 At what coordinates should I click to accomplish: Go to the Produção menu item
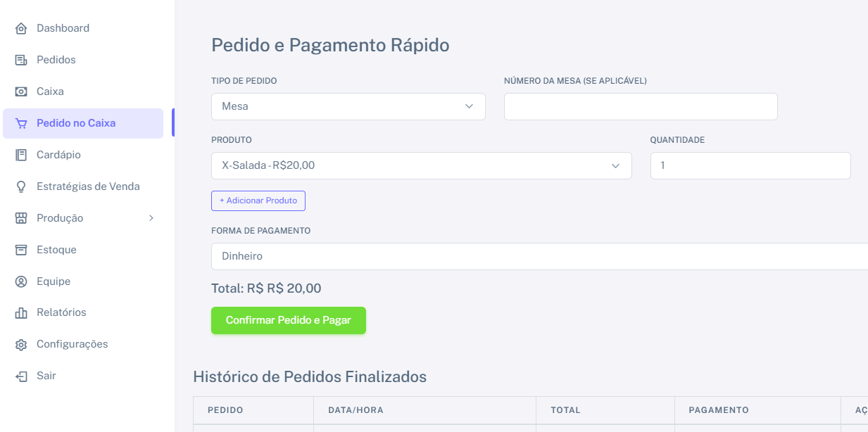[60, 218]
